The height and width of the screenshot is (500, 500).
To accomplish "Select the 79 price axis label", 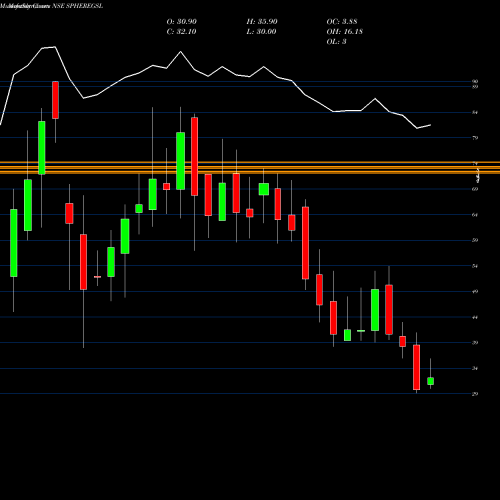I will click(475, 138).
